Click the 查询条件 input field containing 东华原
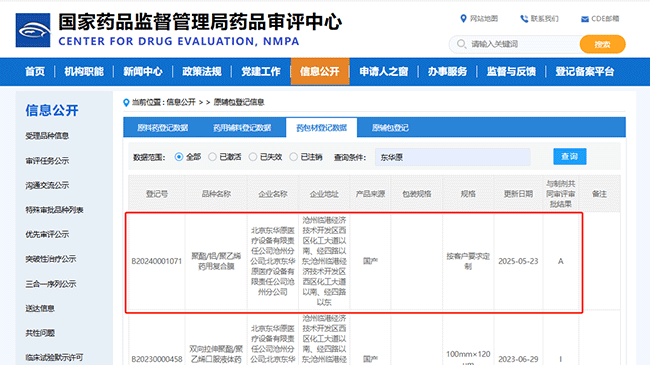Image resolution: width=650 pixels, height=365 pixels. point(453,157)
